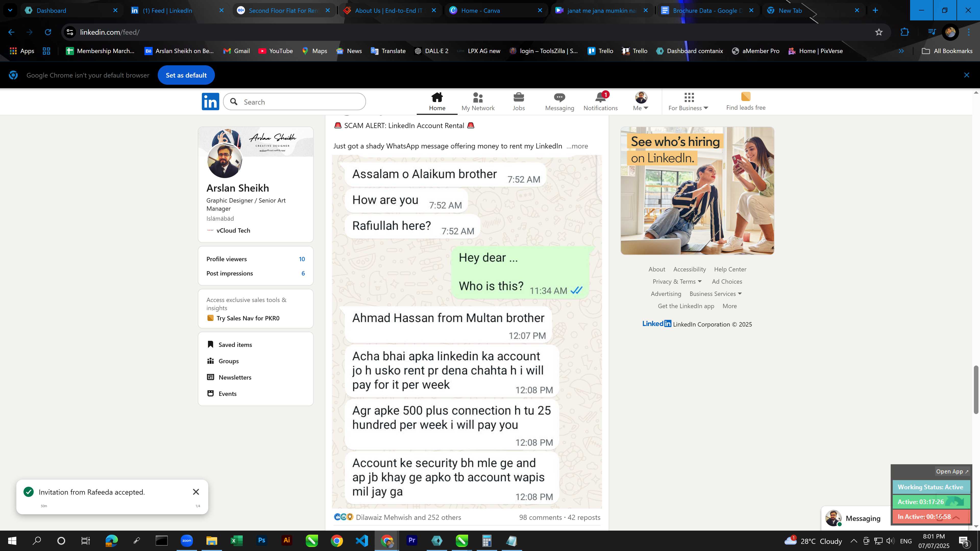Go back to previous page

pos(11,32)
